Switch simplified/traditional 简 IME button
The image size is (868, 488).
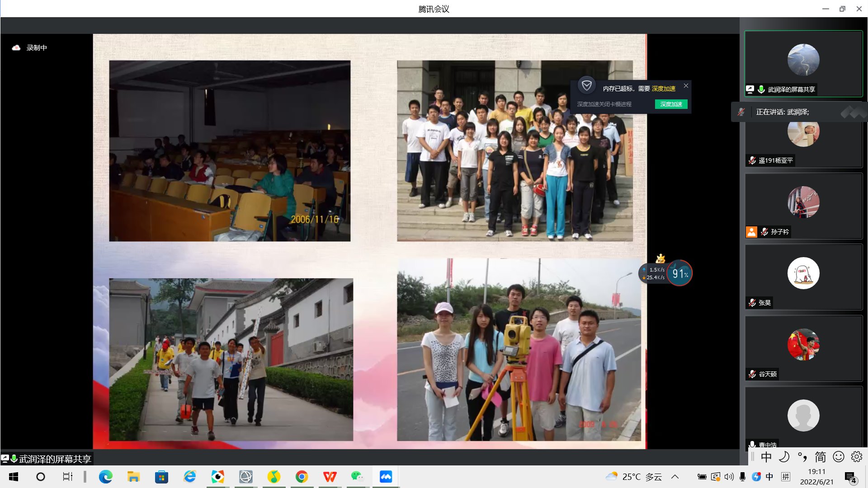point(820,457)
